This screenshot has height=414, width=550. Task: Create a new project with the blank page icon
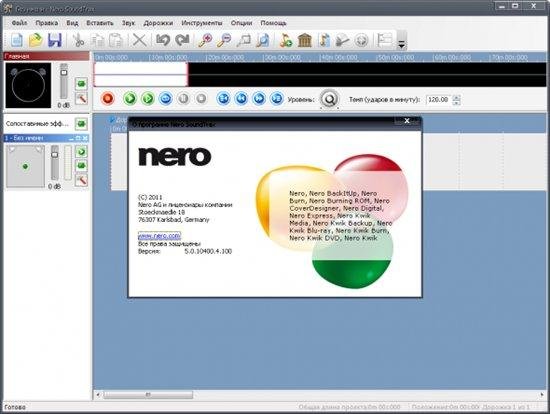(16, 40)
